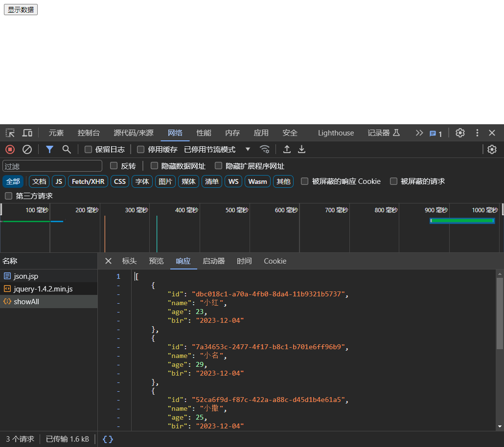This screenshot has width=504, height=447.
Task: Switch to the 控制台 tab
Action: coord(89,133)
